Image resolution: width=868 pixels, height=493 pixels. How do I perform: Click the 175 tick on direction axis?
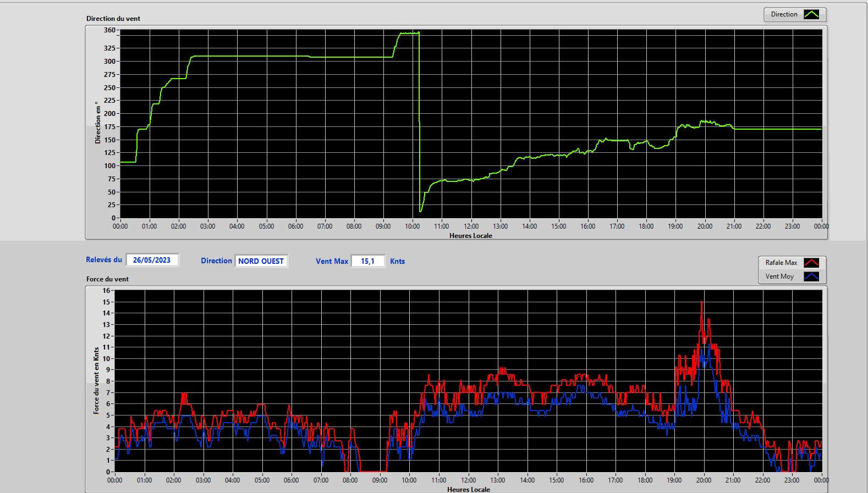point(109,126)
